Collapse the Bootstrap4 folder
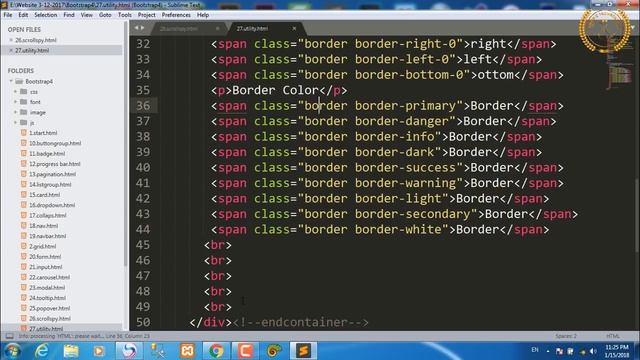Viewport: 640px width, 360px height. coord(11,81)
